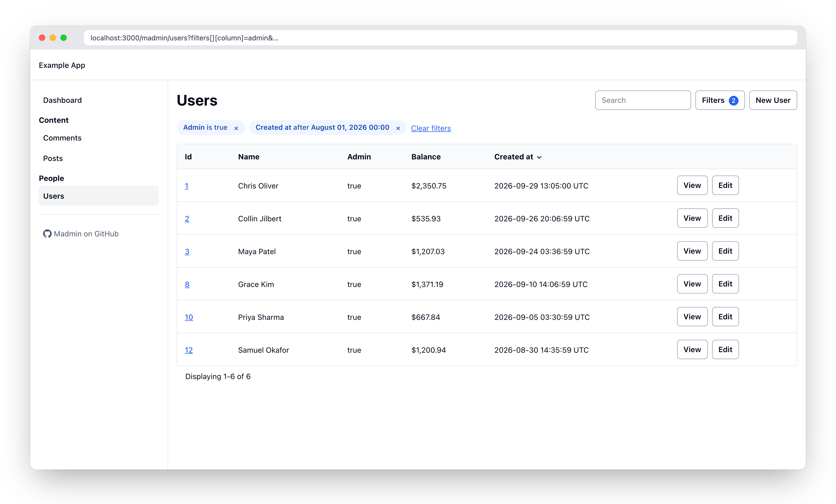Click the browser address bar URL
Image resolution: width=836 pixels, height=504 pixels.
point(440,38)
